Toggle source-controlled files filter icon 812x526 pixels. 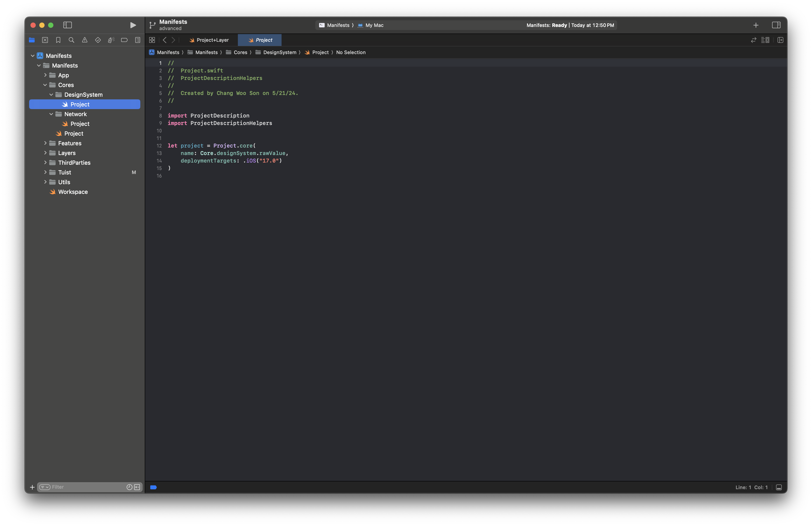pos(137,487)
